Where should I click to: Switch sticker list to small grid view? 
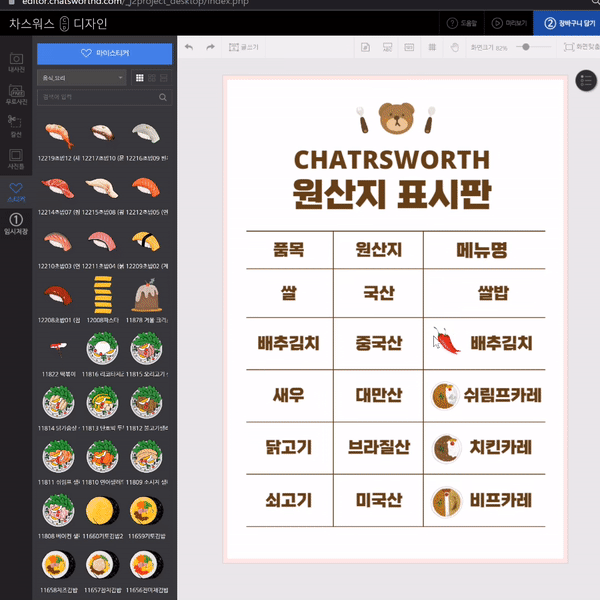pyautogui.click(x=140, y=78)
